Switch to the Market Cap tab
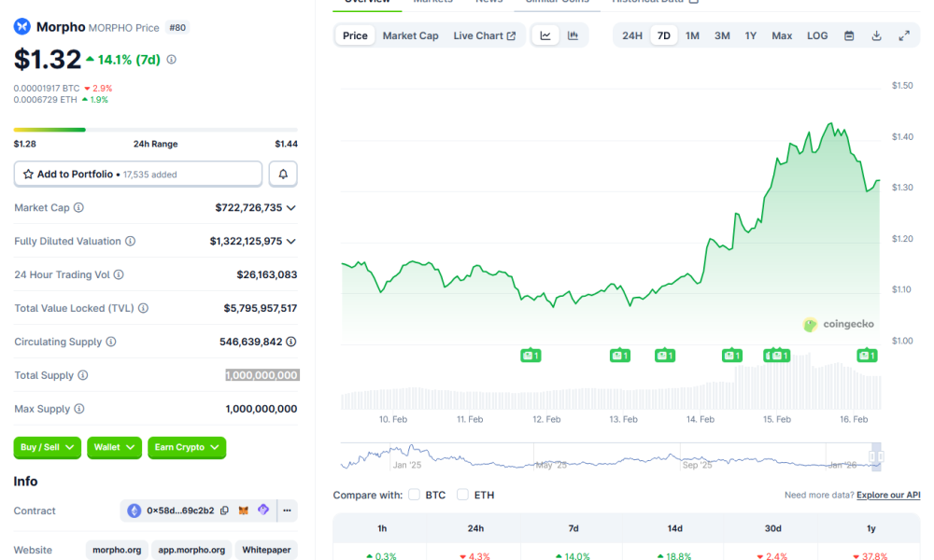 point(410,35)
